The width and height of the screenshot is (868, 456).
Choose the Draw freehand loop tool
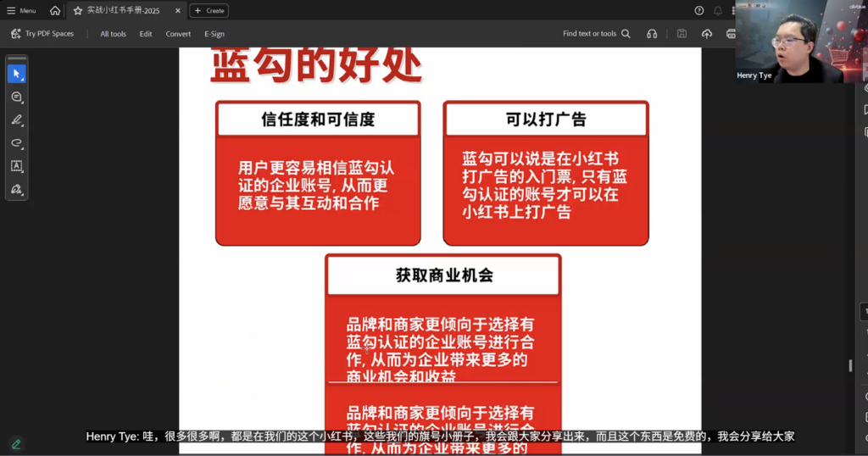pyautogui.click(x=17, y=143)
